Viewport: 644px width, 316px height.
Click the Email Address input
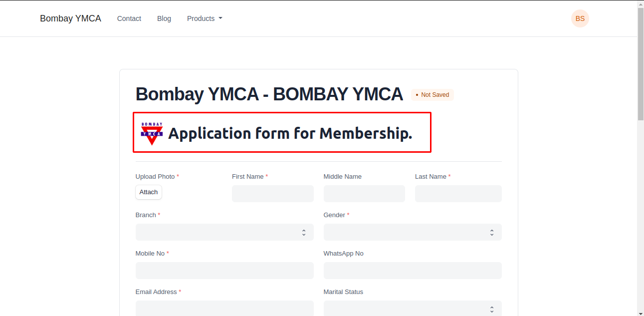pos(224,308)
